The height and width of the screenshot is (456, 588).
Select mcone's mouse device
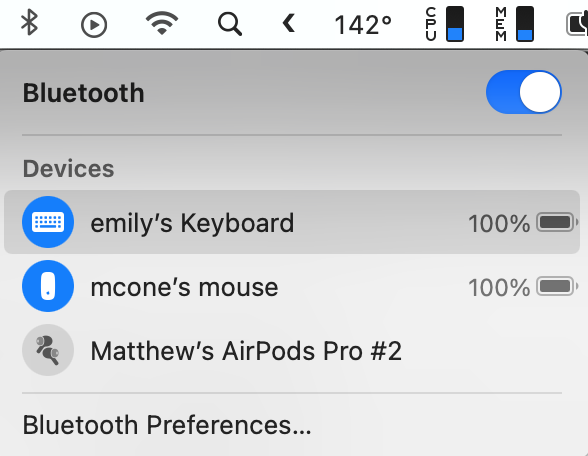click(x=292, y=286)
